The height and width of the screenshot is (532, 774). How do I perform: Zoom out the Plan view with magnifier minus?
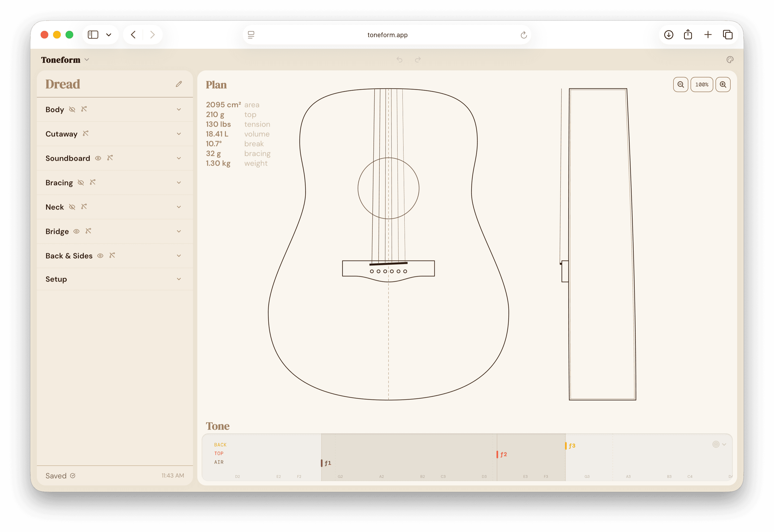point(681,84)
